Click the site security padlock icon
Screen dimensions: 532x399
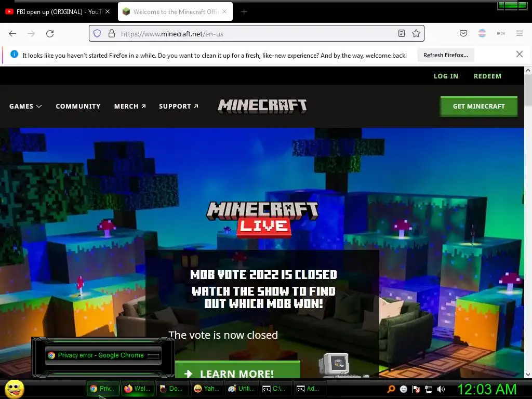click(x=112, y=34)
